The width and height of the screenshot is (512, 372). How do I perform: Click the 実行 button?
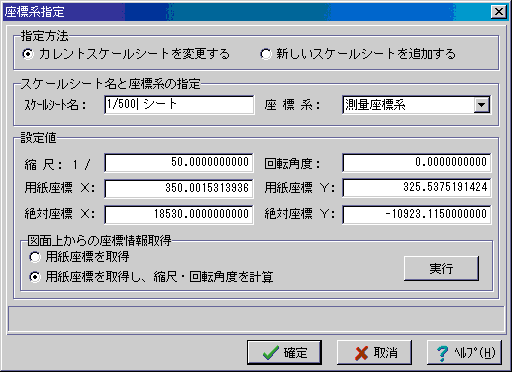click(441, 268)
